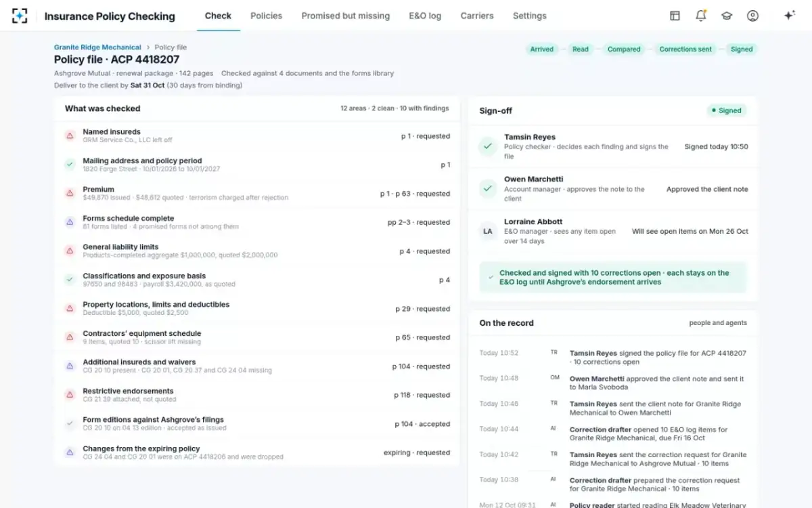Click the Arrived stage pill
The height and width of the screenshot is (508, 812).
click(541, 49)
